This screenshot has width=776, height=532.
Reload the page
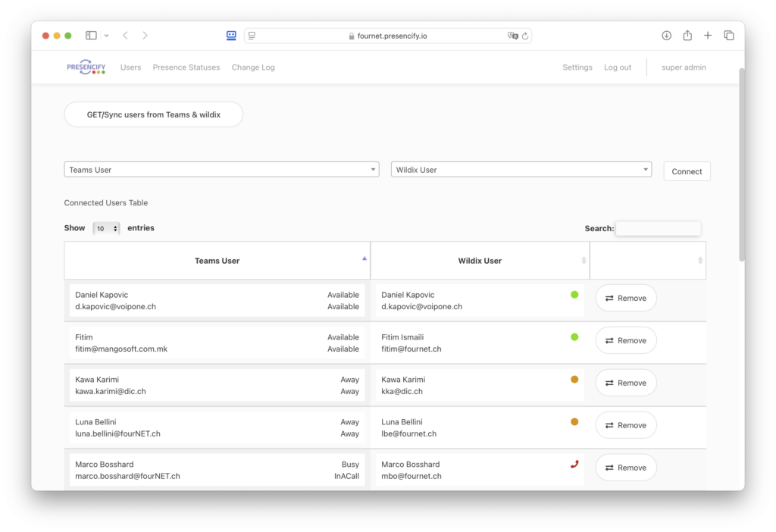coord(525,36)
